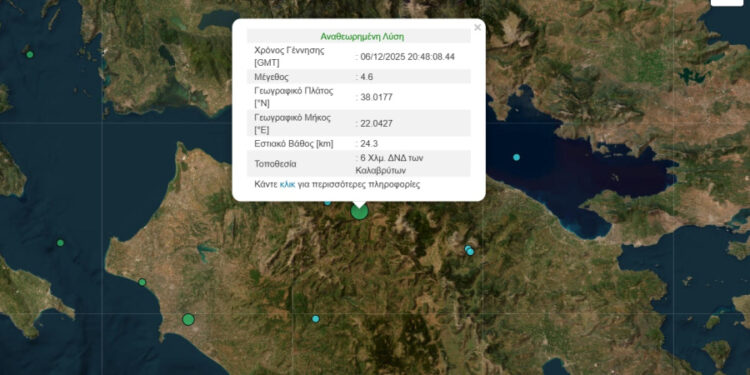Click the 'Τοποθεσία' label
Screen dimensions: 750x375
(275, 164)
